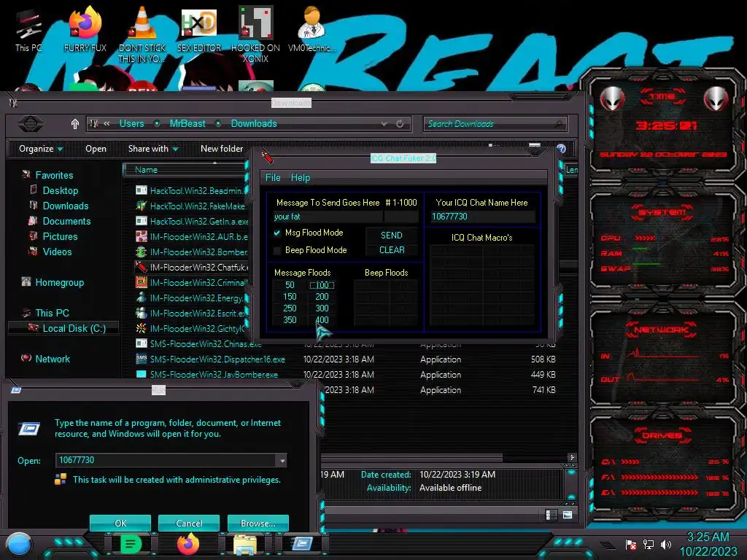Viewport: 747px width, 560px height.
Task: Open the File menu in ICQ Chat Fuker
Action: 273,178
